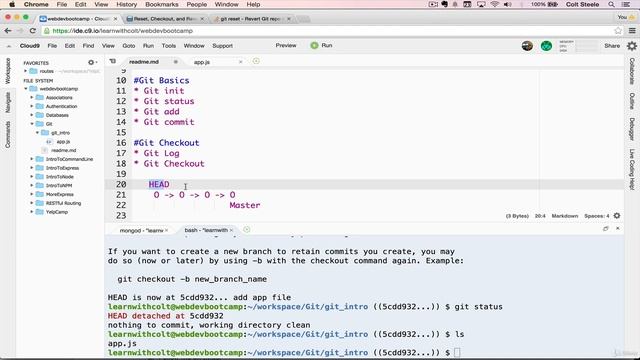Viewport: 640px width, 360px height.
Task: Open the Cloud9 Tools menu
Action: [169, 46]
